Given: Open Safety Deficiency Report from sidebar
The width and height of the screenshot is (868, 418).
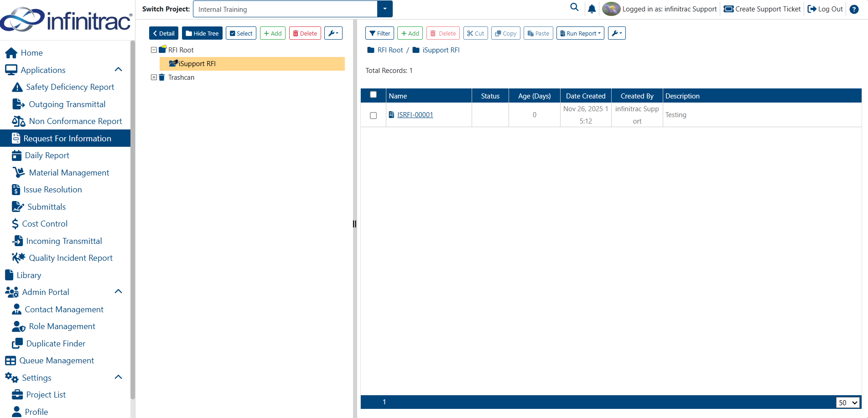Looking at the screenshot, I should tap(70, 87).
